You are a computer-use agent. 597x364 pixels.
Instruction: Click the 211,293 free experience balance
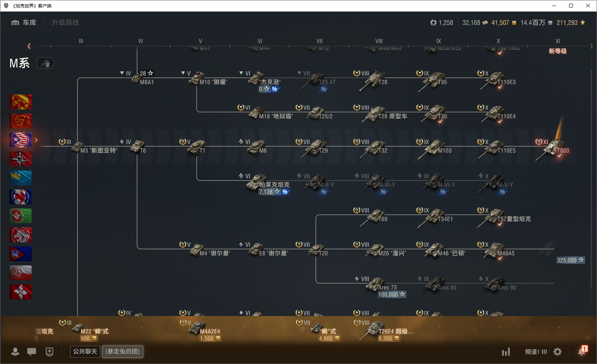pos(571,23)
